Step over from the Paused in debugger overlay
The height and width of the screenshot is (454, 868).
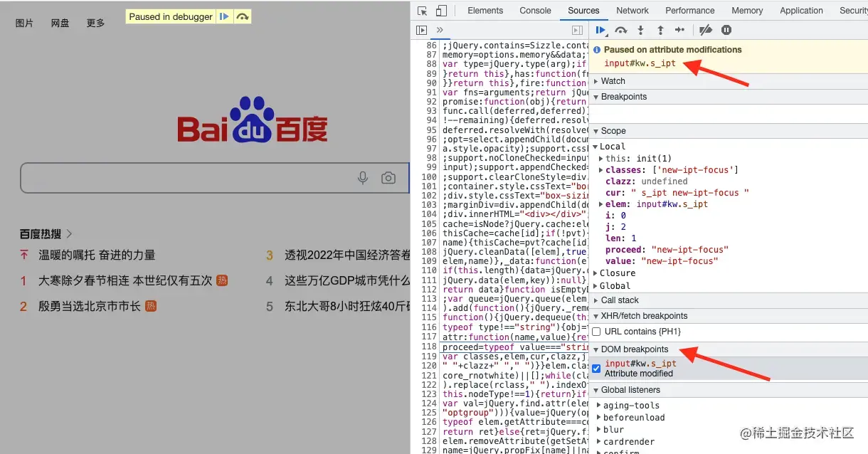(243, 16)
